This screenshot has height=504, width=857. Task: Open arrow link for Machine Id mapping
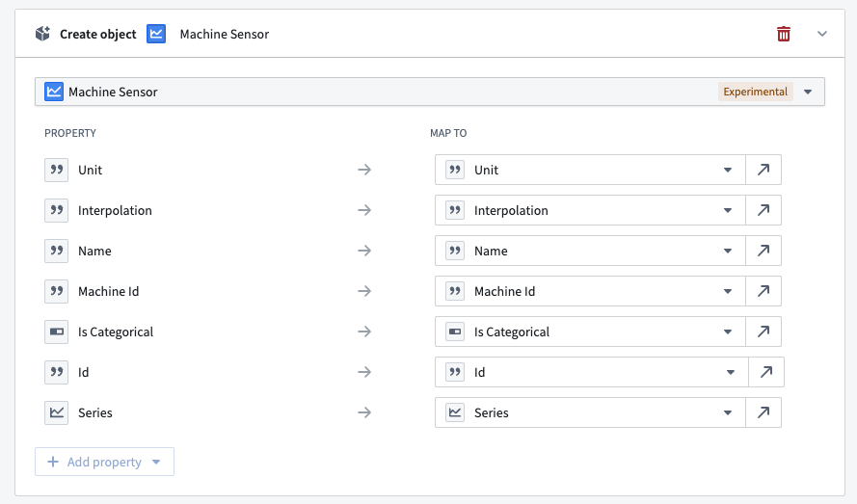click(x=763, y=291)
